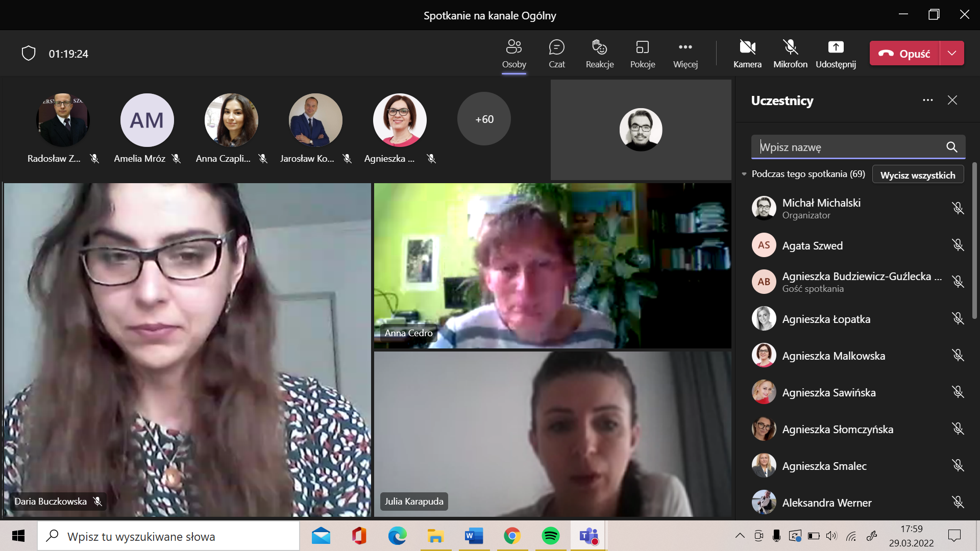Toggle mute icon beside Agata Szwed
Image resolution: width=980 pixels, height=551 pixels.
958,245
